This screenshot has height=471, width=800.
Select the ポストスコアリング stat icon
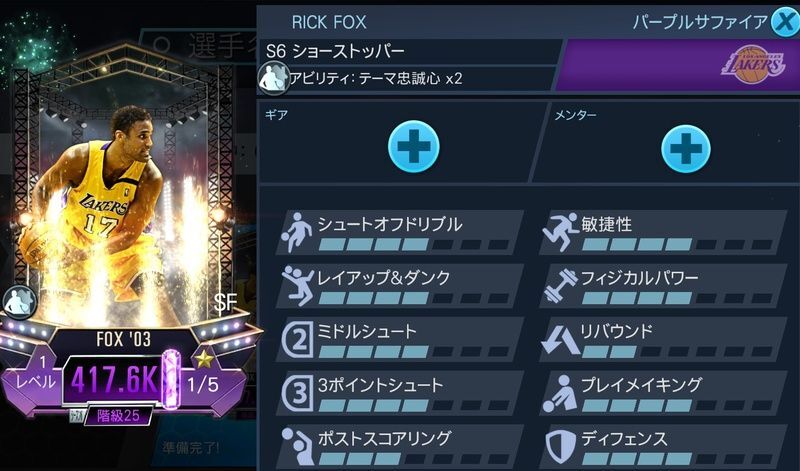click(x=297, y=446)
